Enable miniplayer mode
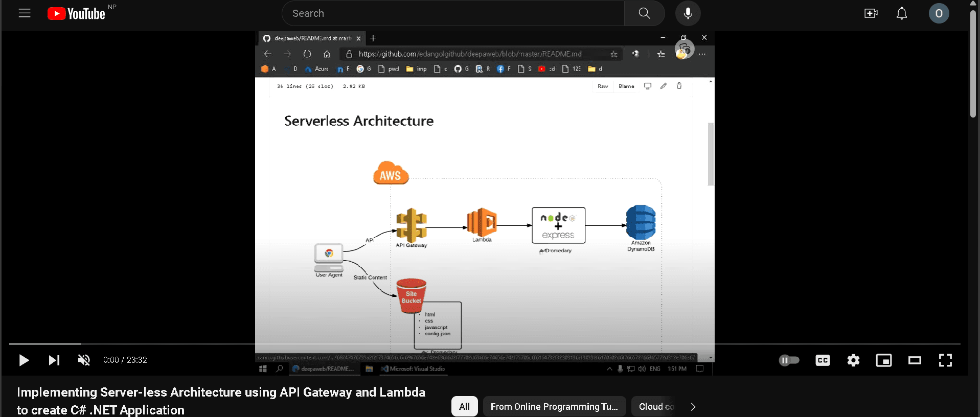This screenshot has width=980, height=417. (883, 360)
